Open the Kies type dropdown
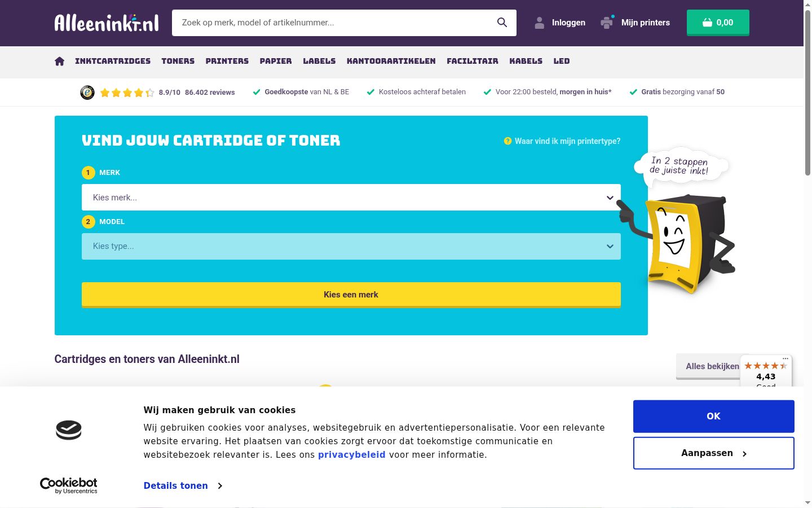Image resolution: width=812 pixels, height=508 pixels. click(x=351, y=247)
